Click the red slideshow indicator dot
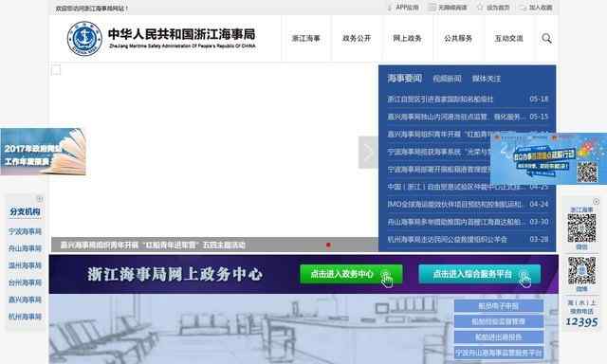Screen dimensions: 607x364 click(328, 245)
